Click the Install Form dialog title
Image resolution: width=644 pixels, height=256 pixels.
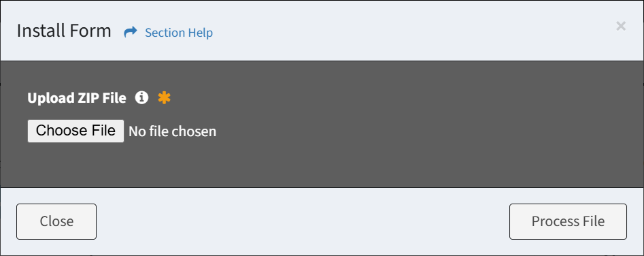pos(64,31)
